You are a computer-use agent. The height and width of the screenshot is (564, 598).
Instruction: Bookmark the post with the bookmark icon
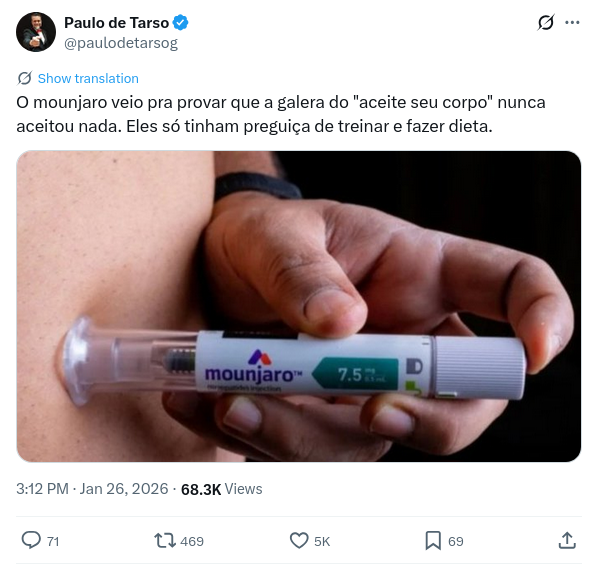tap(433, 541)
